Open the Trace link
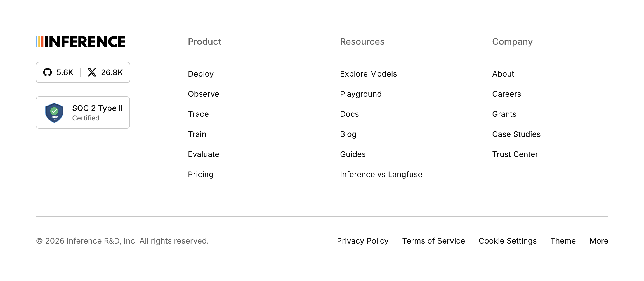644x281 pixels. pos(198,114)
